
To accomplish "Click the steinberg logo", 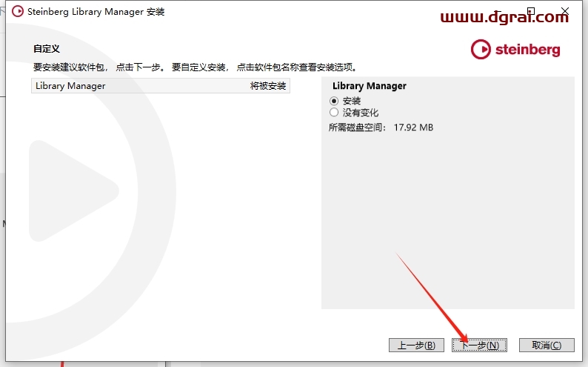I will 515,49.
